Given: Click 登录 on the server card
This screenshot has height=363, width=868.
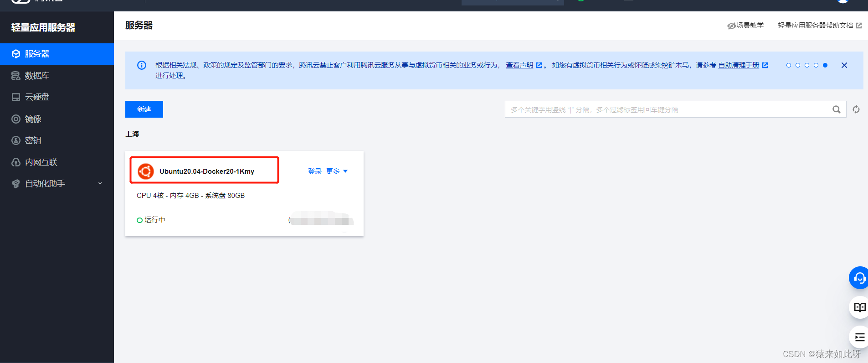Looking at the screenshot, I should pos(315,171).
